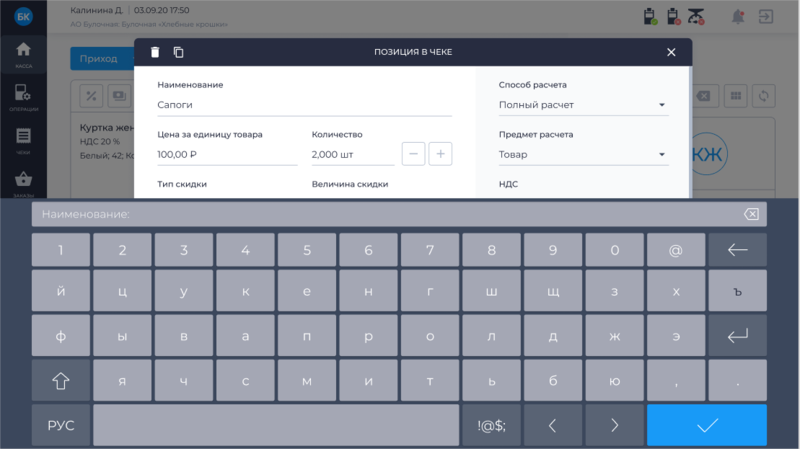Decrease quantity with the minus button
800x449 pixels.
click(414, 154)
